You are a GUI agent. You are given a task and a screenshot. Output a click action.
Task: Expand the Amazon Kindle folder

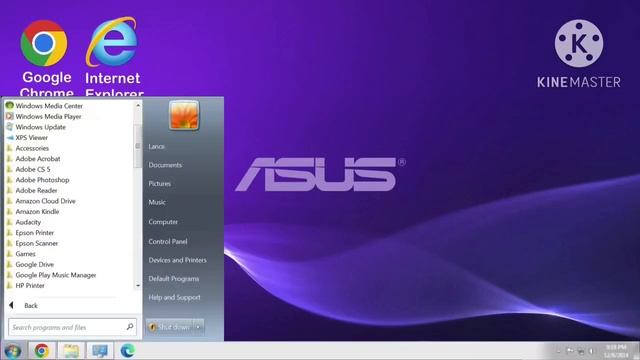(33, 211)
